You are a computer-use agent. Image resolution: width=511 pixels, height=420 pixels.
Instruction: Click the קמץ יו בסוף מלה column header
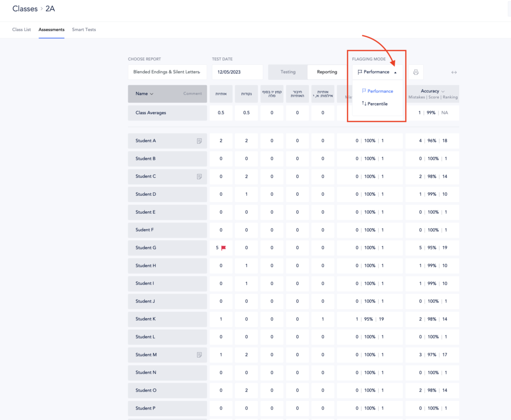[x=272, y=94]
